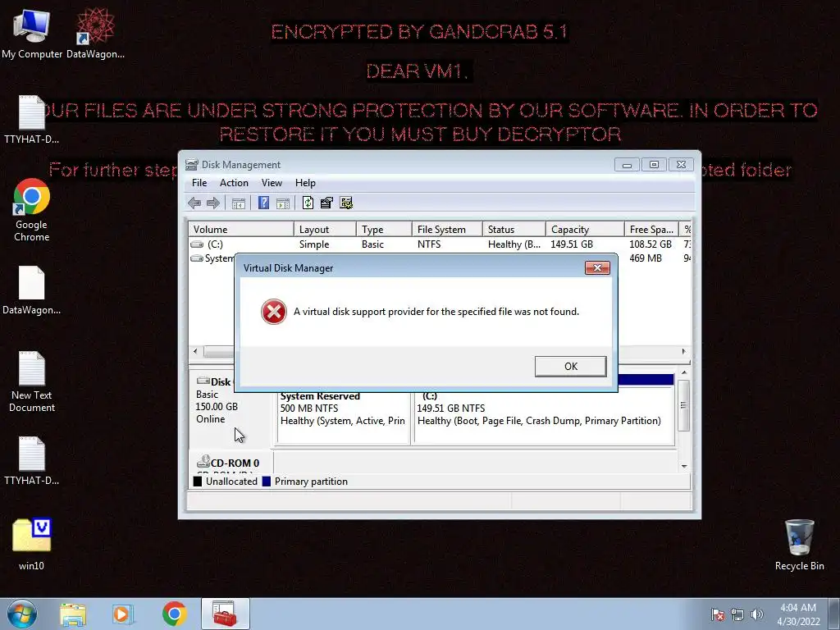
Task: Sort by the Volume column header
Action: click(241, 230)
